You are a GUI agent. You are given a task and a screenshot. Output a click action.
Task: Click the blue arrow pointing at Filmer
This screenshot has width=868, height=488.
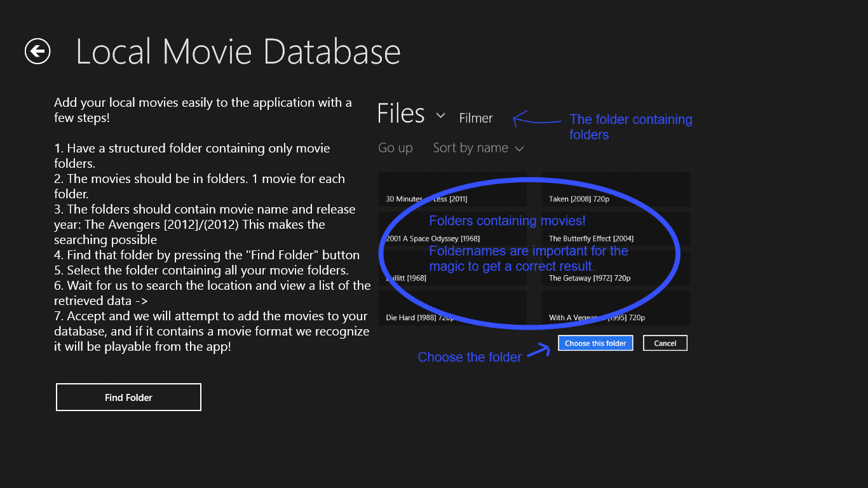(536, 118)
